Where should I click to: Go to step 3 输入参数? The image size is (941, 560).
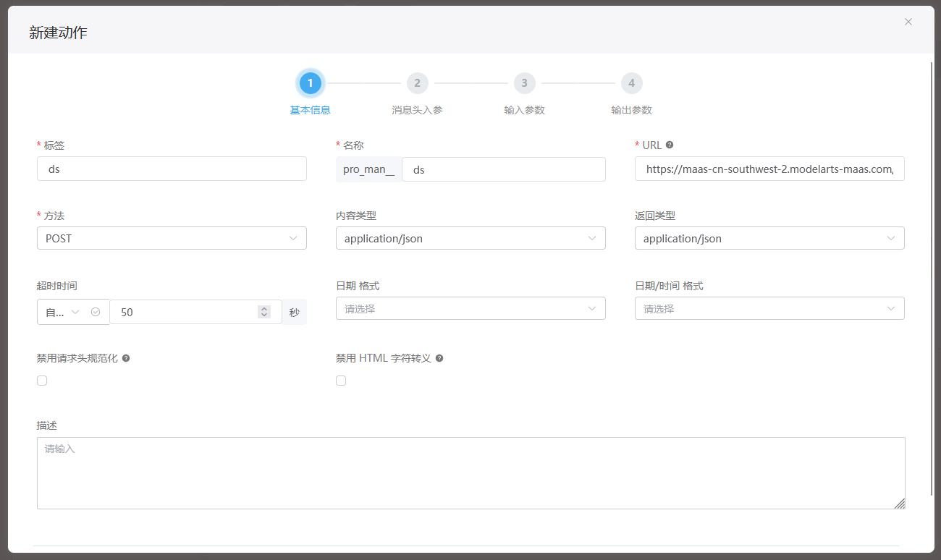[525, 93]
